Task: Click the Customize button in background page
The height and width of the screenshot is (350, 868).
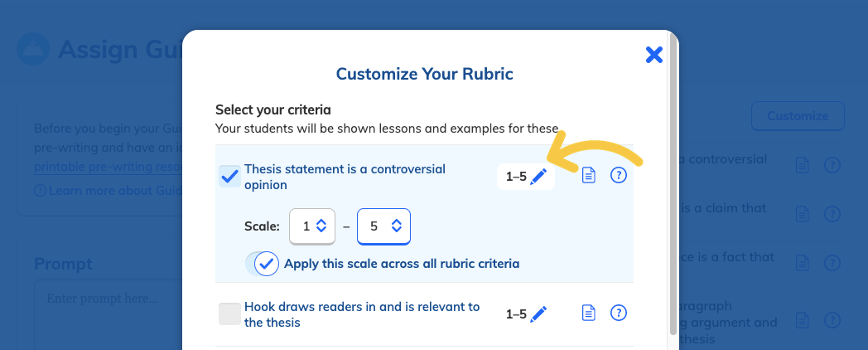Action: [798, 116]
